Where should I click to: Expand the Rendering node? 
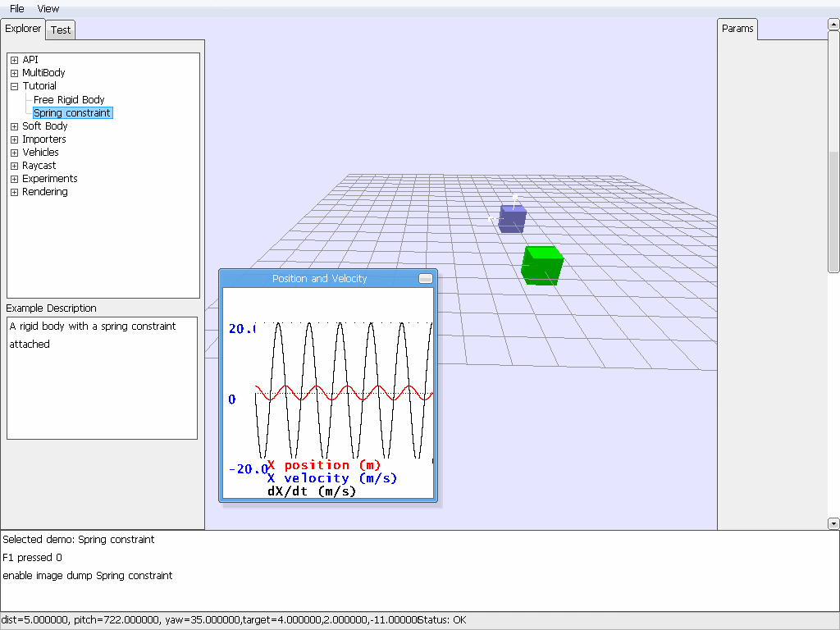click(x=13, y=191)
